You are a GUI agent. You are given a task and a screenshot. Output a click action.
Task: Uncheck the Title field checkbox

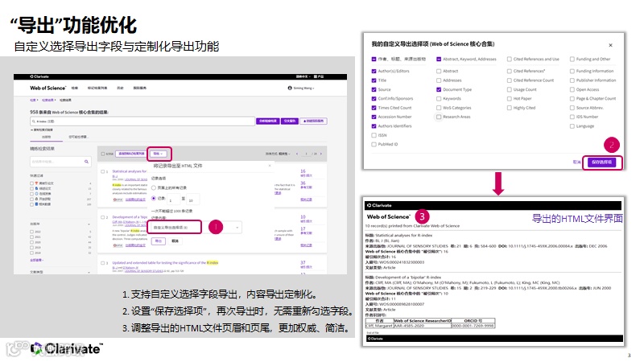click(x=374, y=80)
